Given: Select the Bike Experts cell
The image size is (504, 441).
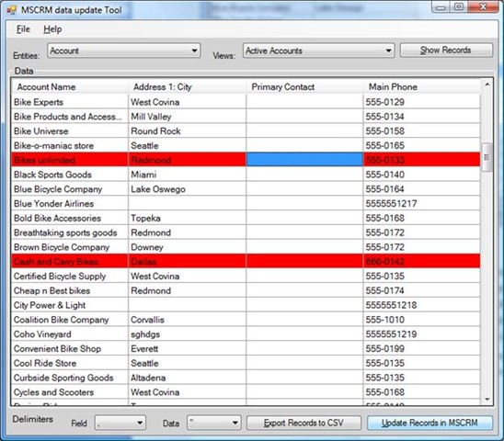Looking at the screenshot, I should click(x=70, y=102).
